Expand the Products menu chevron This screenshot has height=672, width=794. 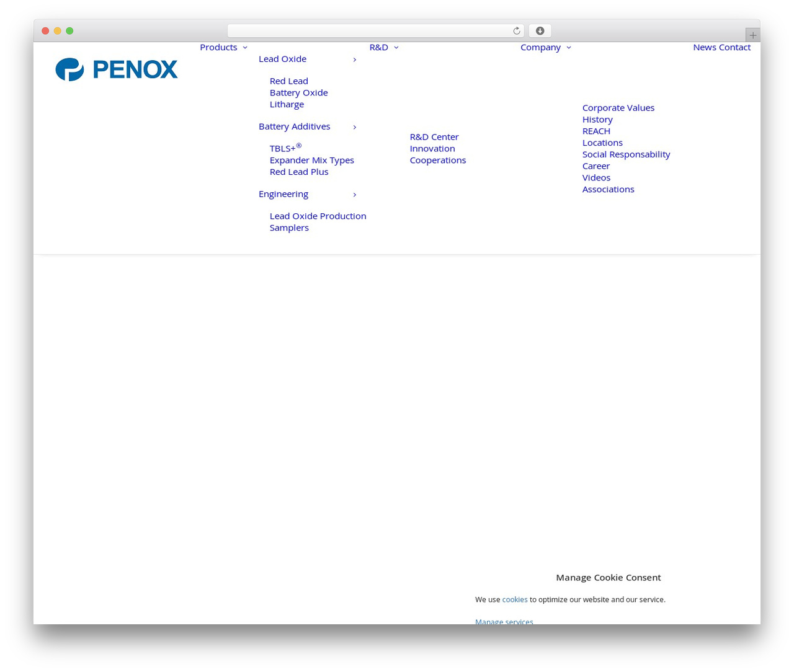(245, 48)
